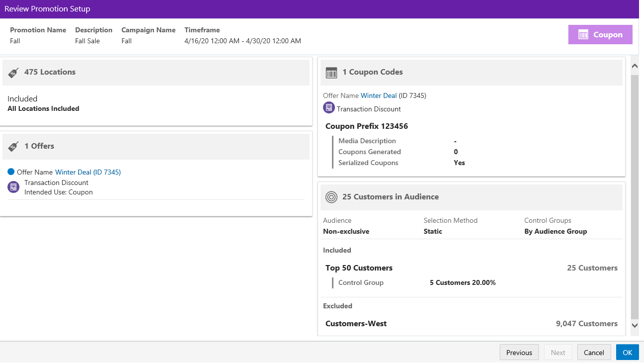Click the Campaign Name label
644x363 pixels.
point(148,30)
